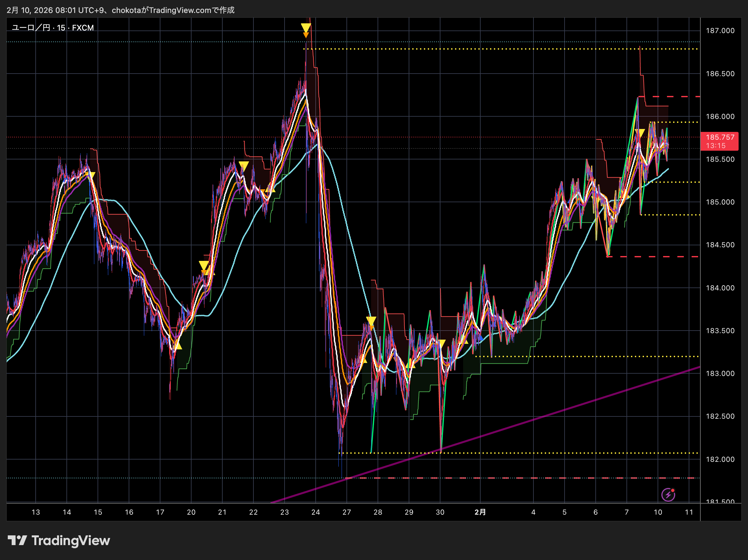Click the header text with TradingView.com credit

[120, 10]
